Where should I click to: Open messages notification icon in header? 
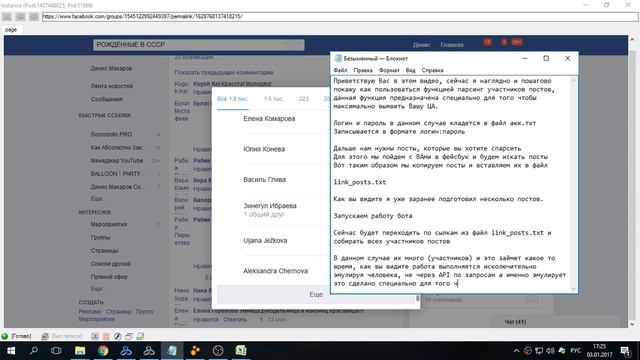(x=504, y=42)
